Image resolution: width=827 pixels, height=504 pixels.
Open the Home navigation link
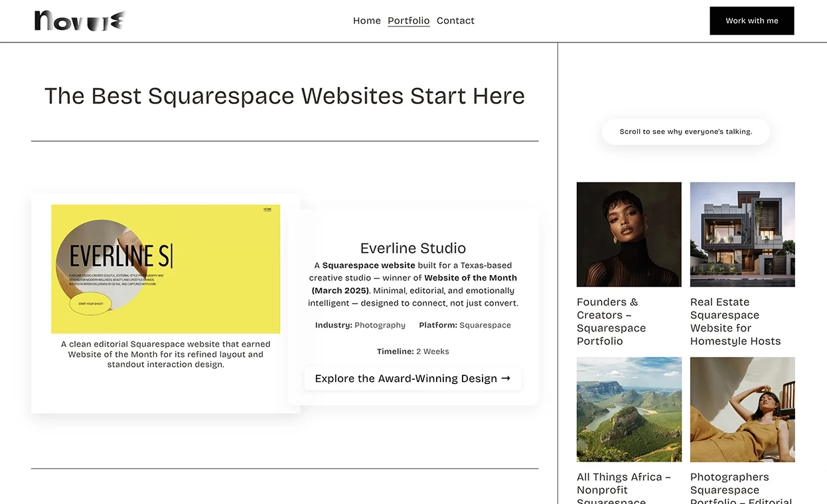[367, 21]
